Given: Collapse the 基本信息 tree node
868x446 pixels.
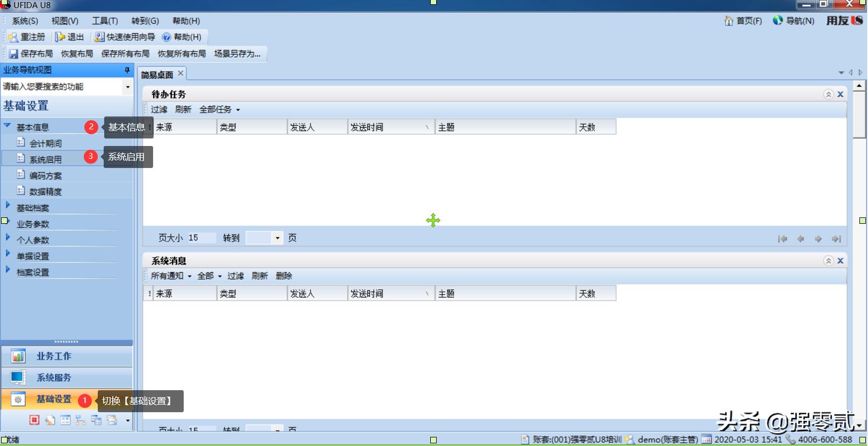Looking at the screenshot, I should [7, 126].
